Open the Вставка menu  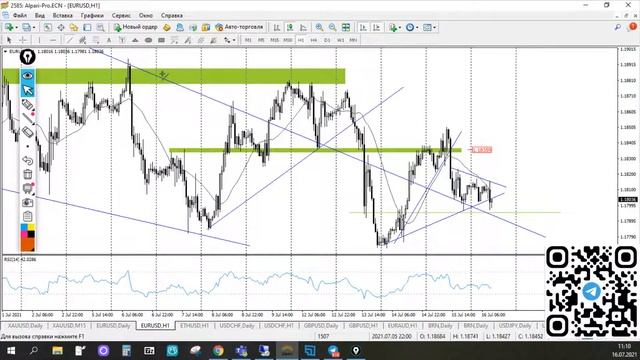point(62,16)
